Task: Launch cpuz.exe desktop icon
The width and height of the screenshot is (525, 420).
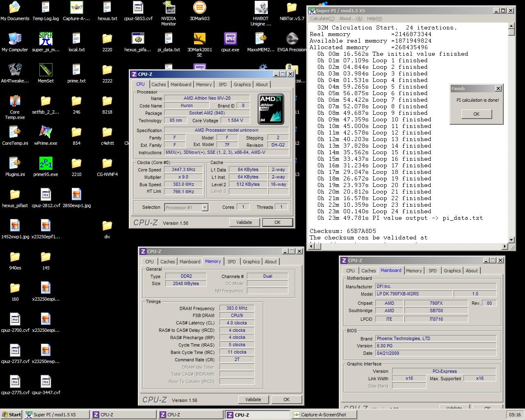Action: click(230, 43)
